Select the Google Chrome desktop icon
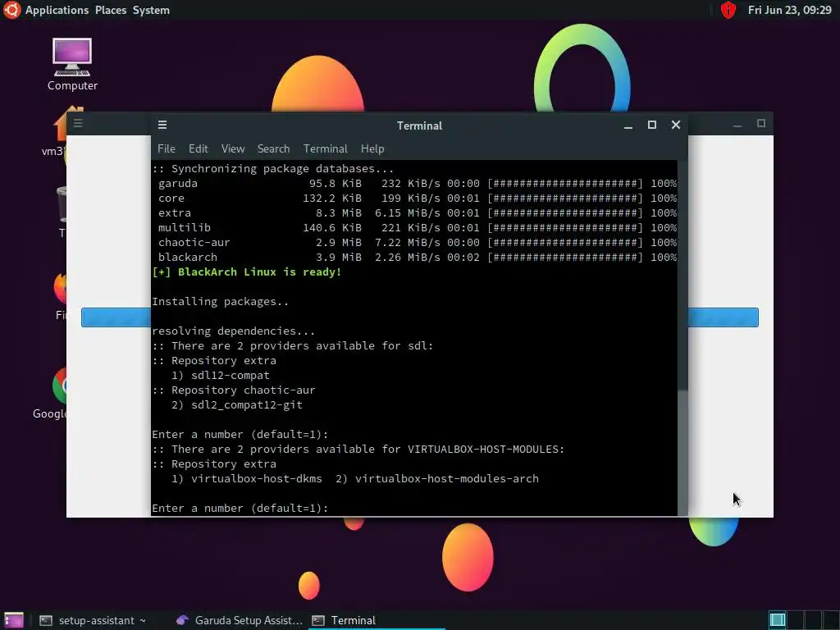 (50, 393)
